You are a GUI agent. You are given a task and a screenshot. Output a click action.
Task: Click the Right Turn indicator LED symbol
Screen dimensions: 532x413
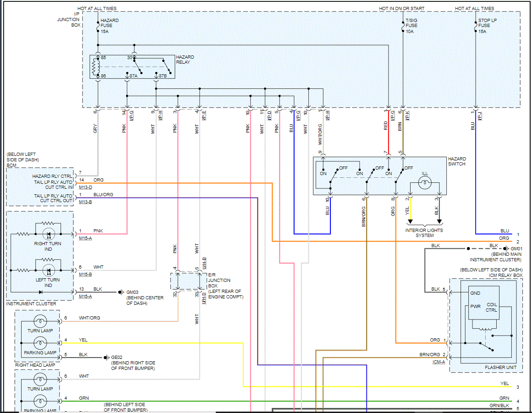pyautogui.click(x=49, y=234)
